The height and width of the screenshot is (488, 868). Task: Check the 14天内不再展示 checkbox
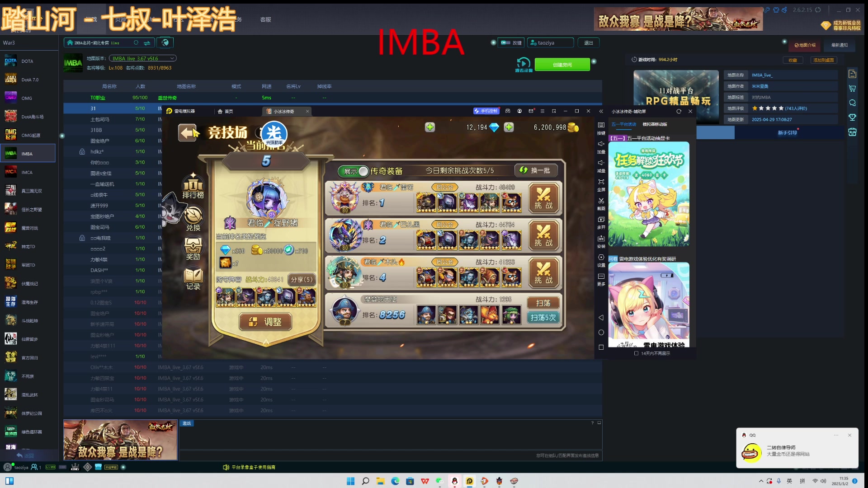pos(636,353)
